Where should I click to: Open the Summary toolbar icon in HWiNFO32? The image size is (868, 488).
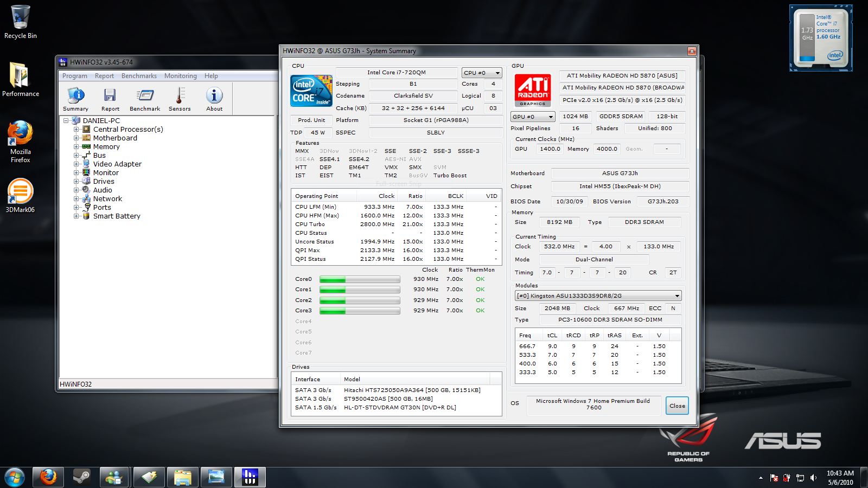click(75, 99)
